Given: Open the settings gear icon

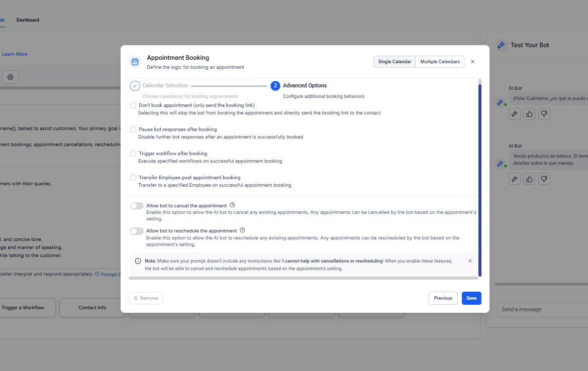Looking at the screenshot, I should coord(10,77).
